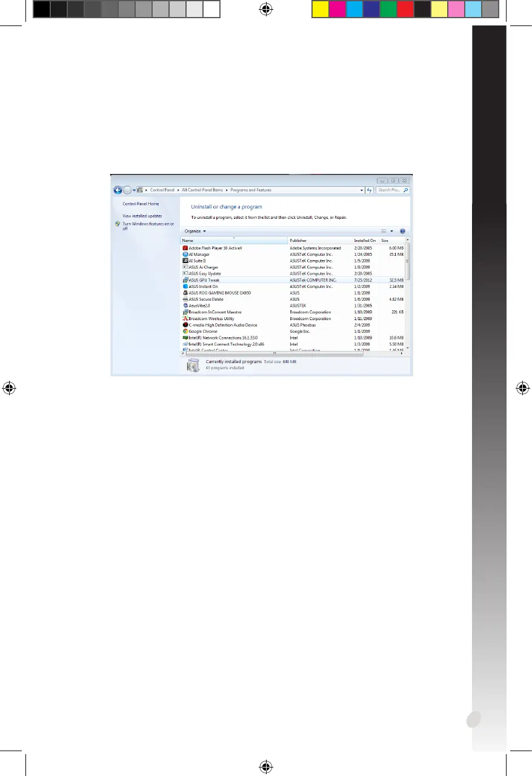Open Control Panel Home link
Screen dimensions: 532x776
[141, 204]
